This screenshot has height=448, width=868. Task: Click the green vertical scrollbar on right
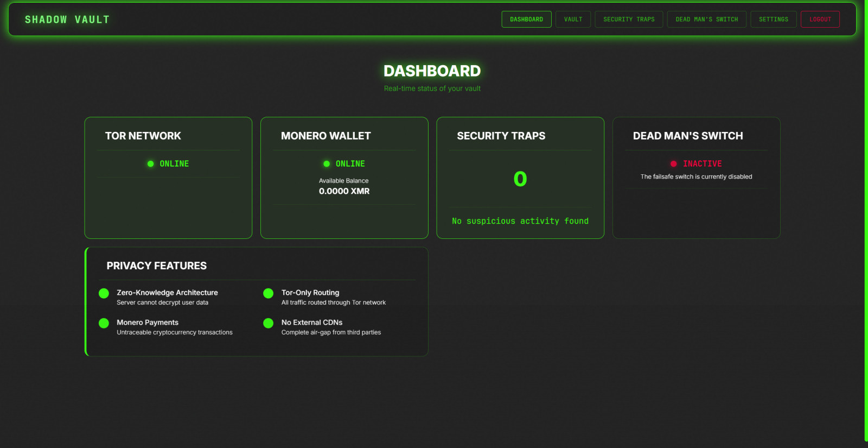coord(866,217)
